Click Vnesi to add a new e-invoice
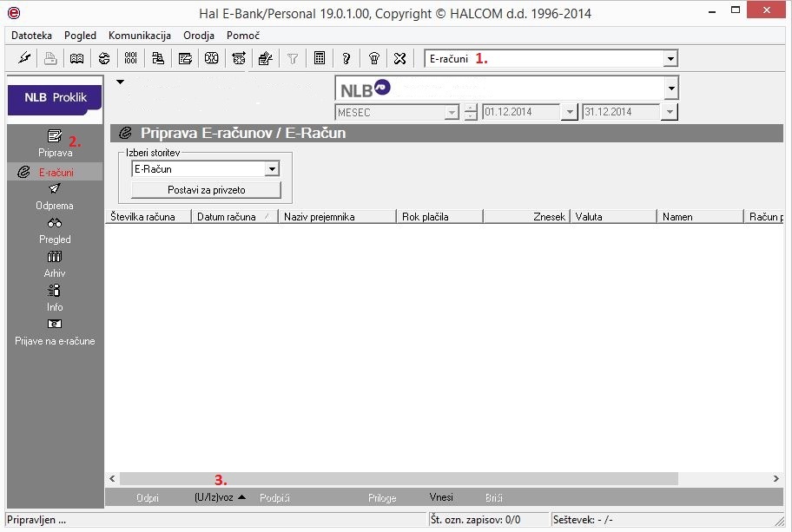This screenshot has width=792, height=532. (x=441, y=497)
